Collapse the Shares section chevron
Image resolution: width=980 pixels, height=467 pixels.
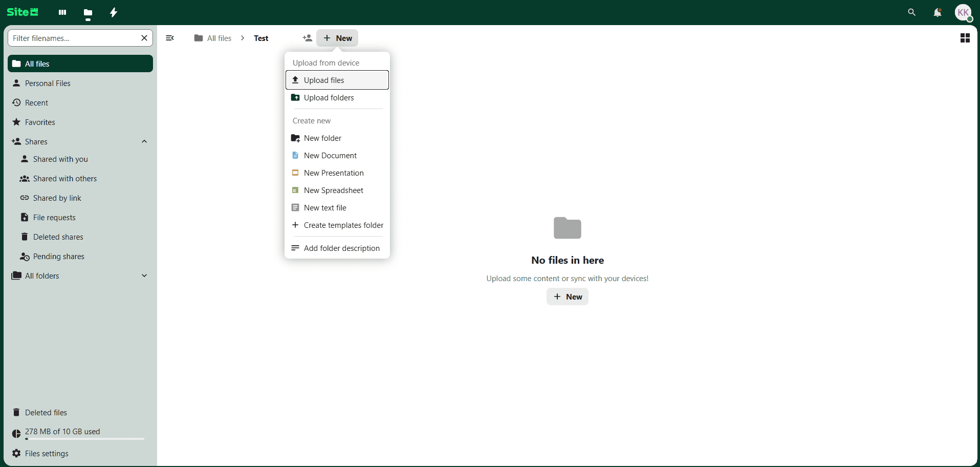[x=144, y=141]
